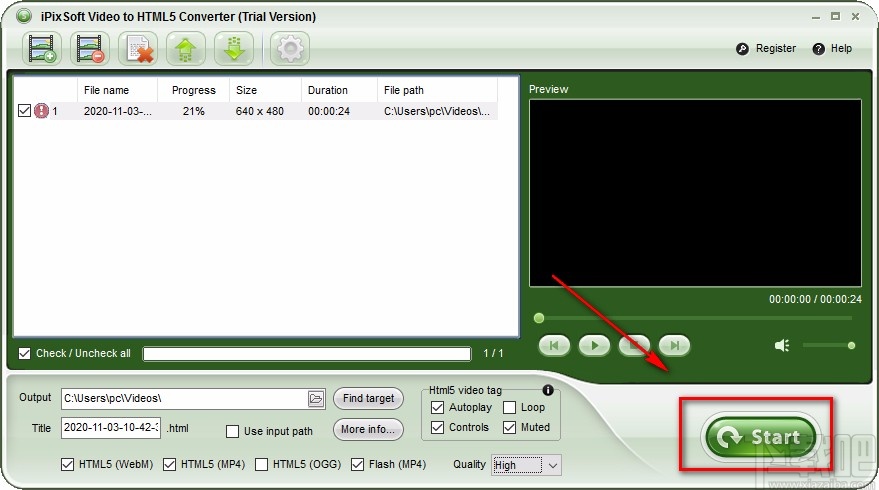Click the Progress column header
The width and height of the screenshot is (879, 490).
(193, 90)
